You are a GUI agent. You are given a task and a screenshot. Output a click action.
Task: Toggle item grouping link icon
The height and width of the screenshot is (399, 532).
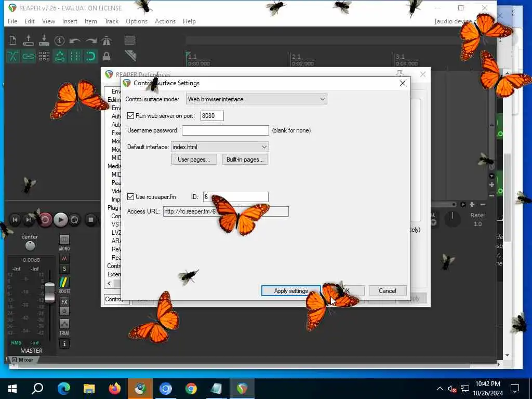29,56
